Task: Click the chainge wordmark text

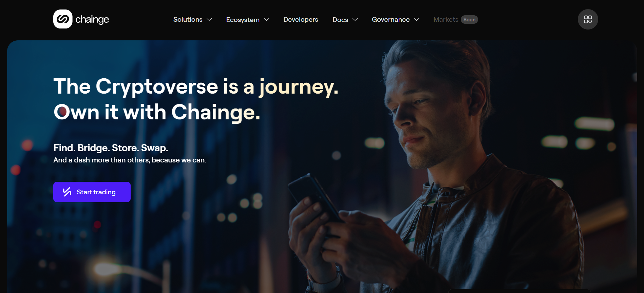Action: pos(92,20)
